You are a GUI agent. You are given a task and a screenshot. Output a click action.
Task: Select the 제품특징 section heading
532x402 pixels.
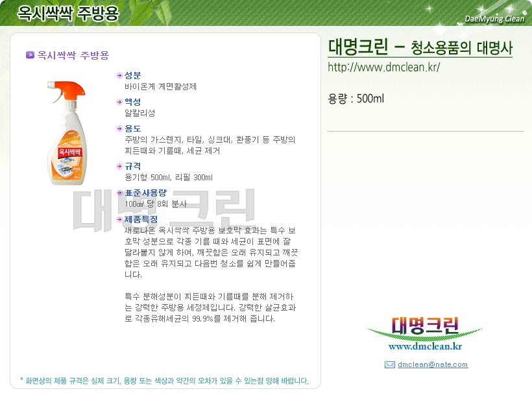pos(141,219)
